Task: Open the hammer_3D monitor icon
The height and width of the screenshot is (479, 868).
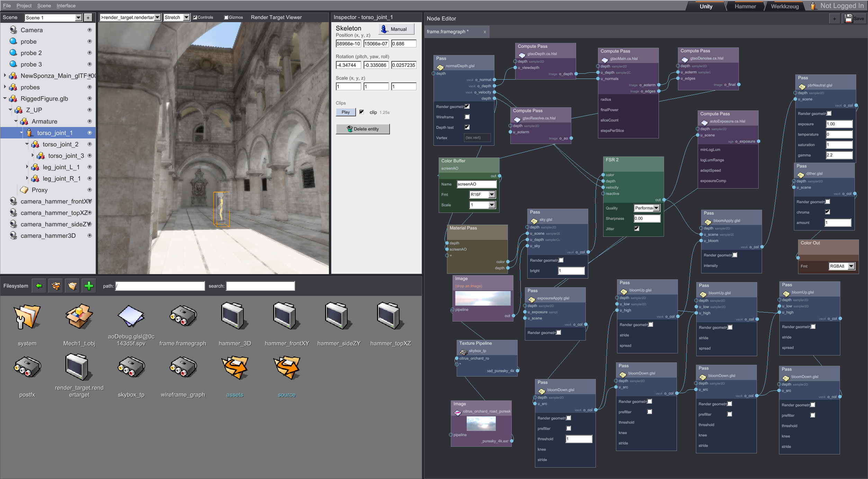Action: point(235,316)
